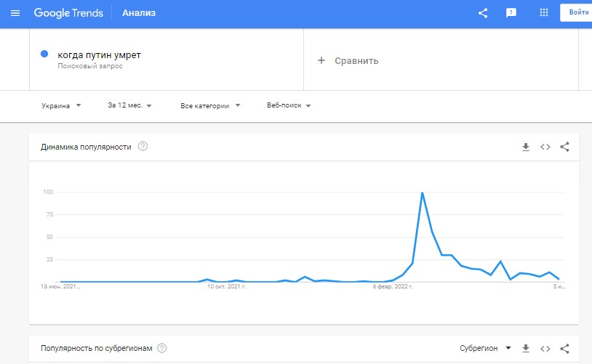Download the subregion popularity data
This screenshot has height=364, width=592.
coord(526,349)
